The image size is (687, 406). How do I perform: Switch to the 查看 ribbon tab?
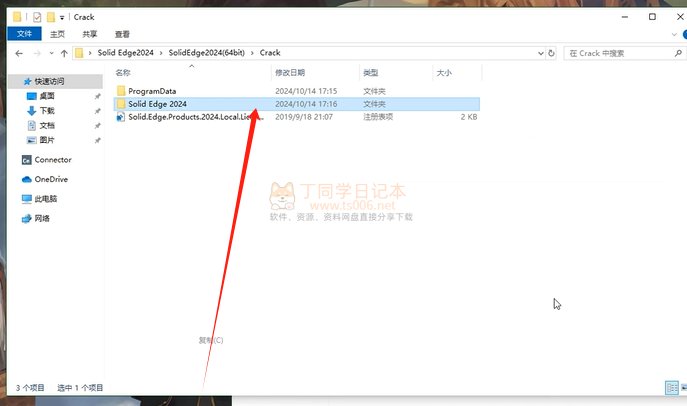click(x=122, y=34)
